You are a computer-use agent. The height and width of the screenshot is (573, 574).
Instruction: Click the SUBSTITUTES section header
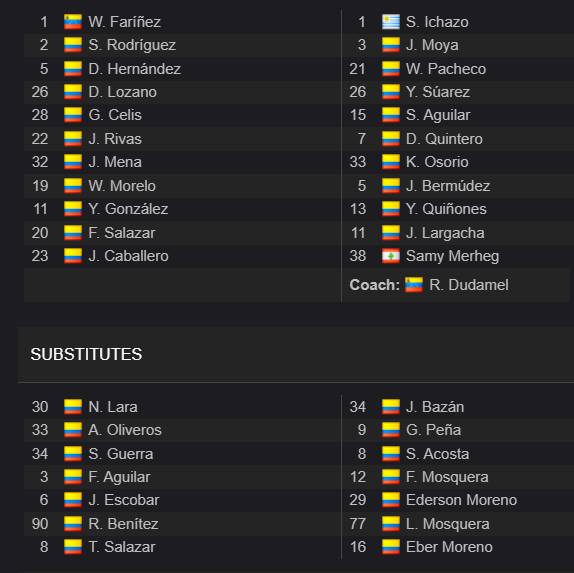(86, 354)
